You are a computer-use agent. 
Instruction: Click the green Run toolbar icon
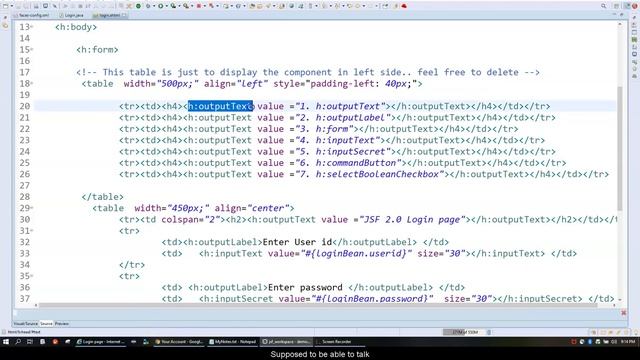[x=160, y=6]
